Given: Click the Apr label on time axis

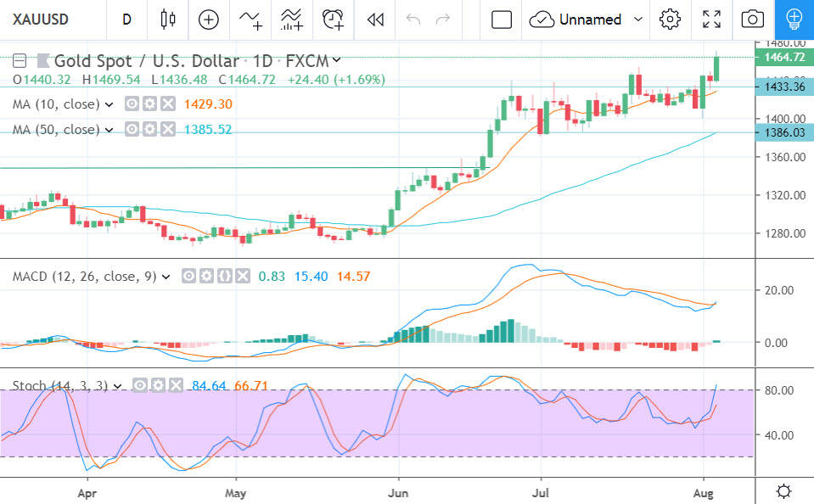Looking at the screenshot, I should pos(87,493).
